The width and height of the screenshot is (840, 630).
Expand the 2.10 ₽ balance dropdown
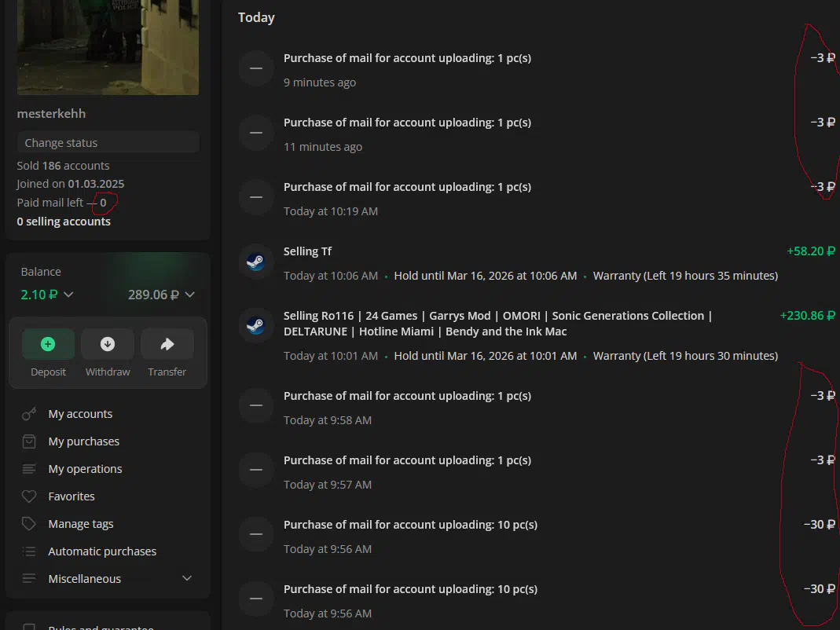[x=68, y=295]
